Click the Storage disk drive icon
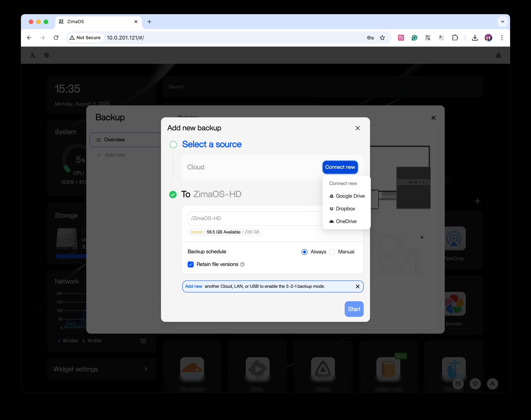Viewport: 531px width, 420px height. tap(67, 239)
